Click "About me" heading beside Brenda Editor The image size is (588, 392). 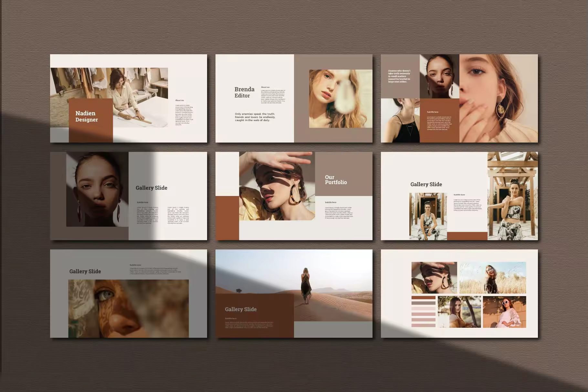265,87
